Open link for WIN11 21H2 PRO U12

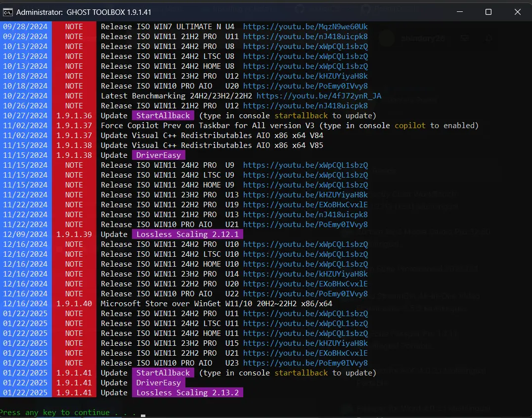coord(306,105)
